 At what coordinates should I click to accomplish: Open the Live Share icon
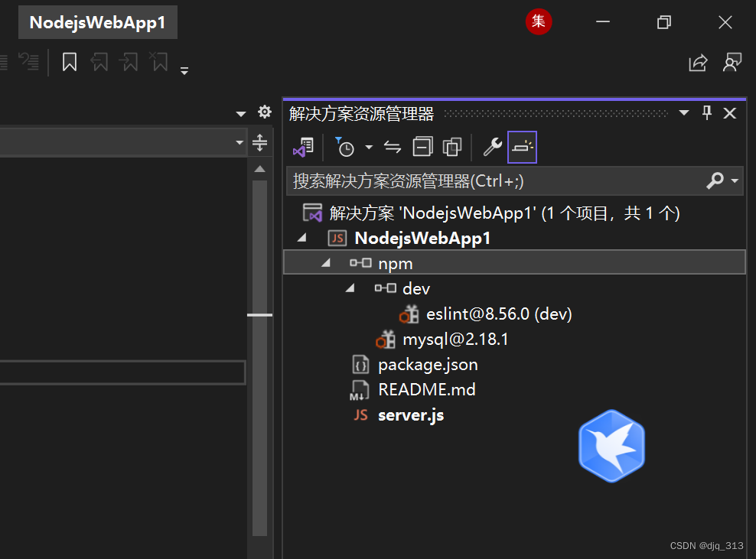coord(698,63)
